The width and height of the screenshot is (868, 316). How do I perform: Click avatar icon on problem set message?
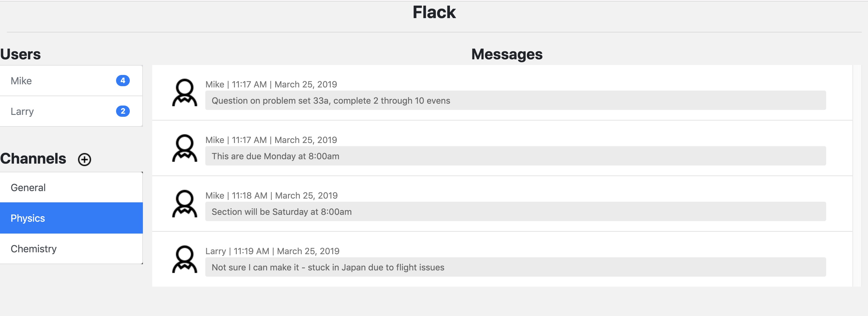coord(185,93)
